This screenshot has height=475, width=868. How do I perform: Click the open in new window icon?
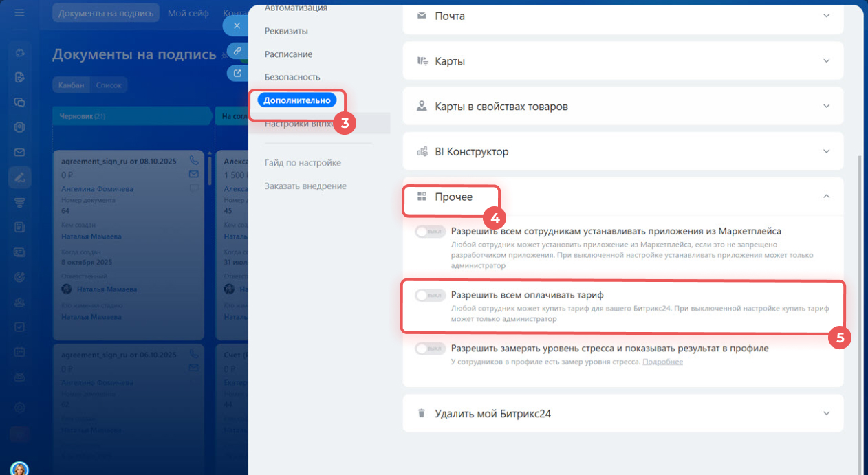click(237, 74)
